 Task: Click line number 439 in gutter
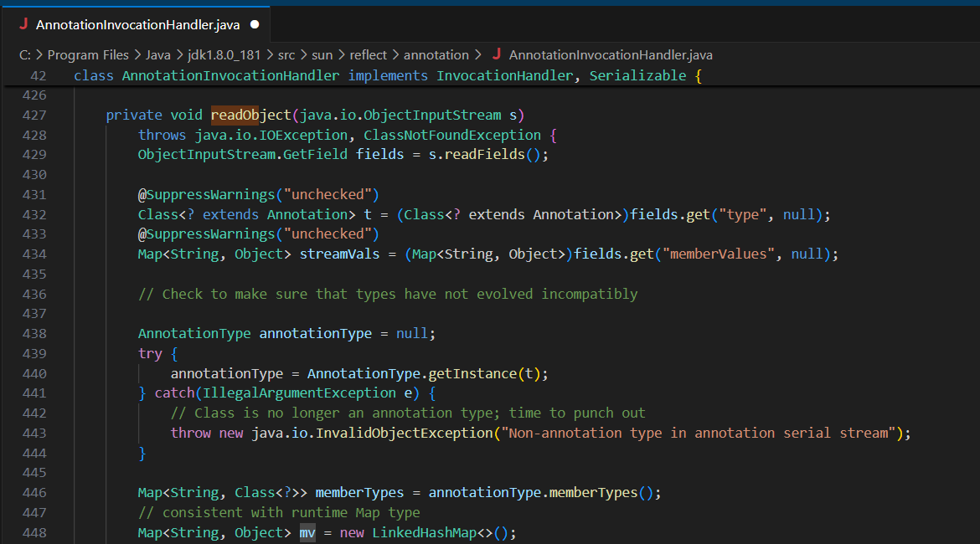[34, 353]
